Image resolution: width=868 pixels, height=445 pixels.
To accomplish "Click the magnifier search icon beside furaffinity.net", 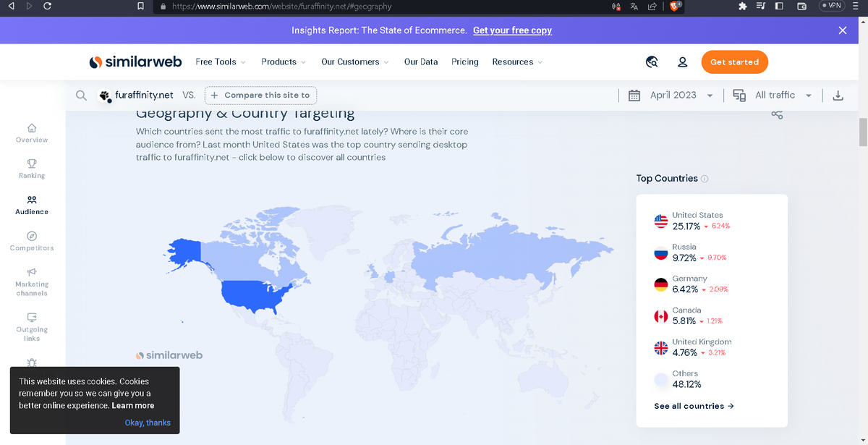I will click(82, 96).
